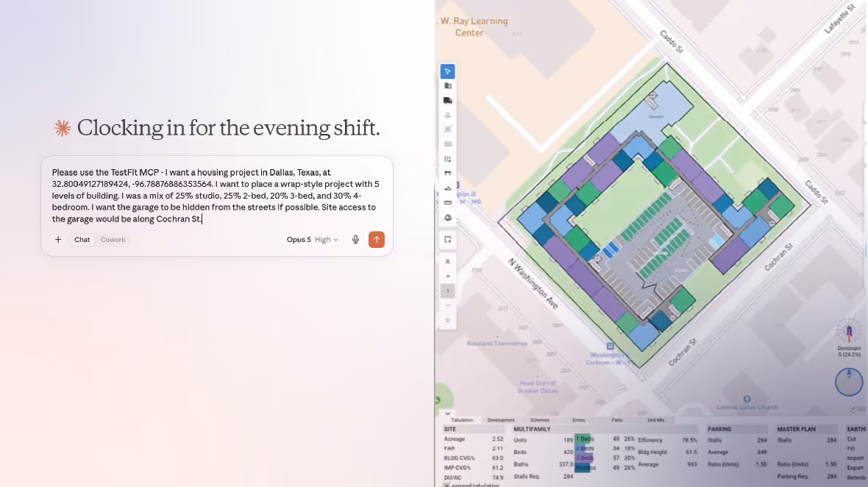
Task: Open the levels sort tool icon
Action: click(x=448, y=159)
